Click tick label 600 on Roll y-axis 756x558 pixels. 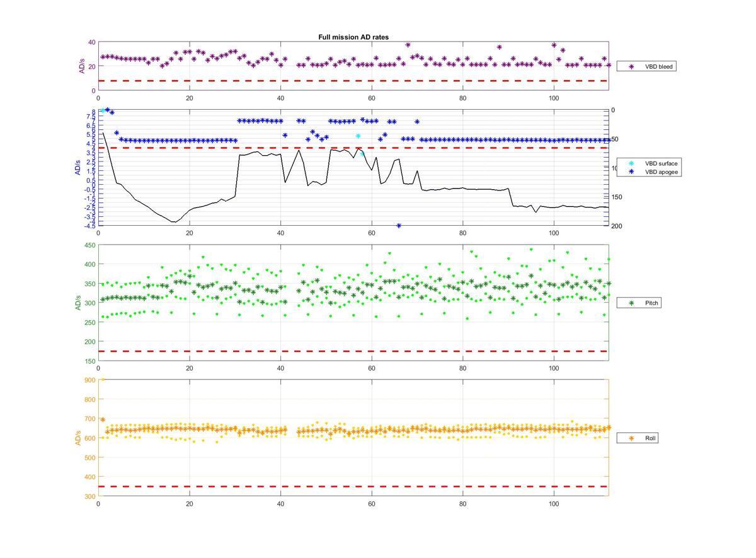(x=89, y=438)
